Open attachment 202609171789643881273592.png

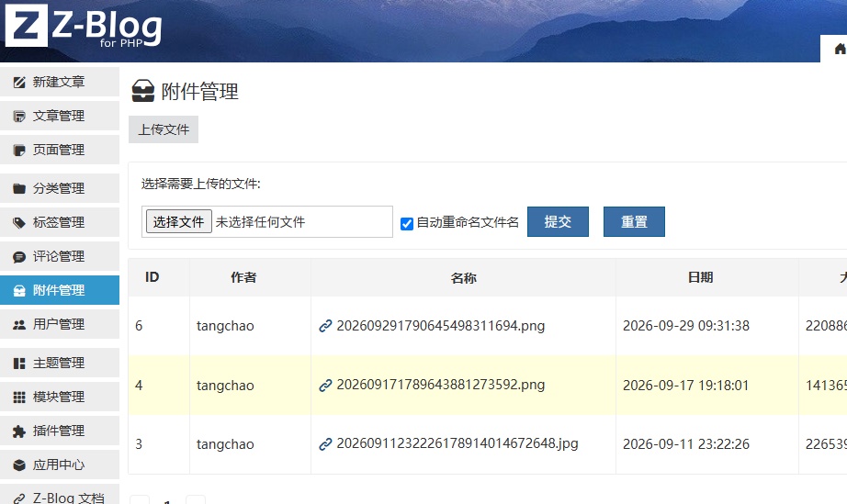point(441,385)
